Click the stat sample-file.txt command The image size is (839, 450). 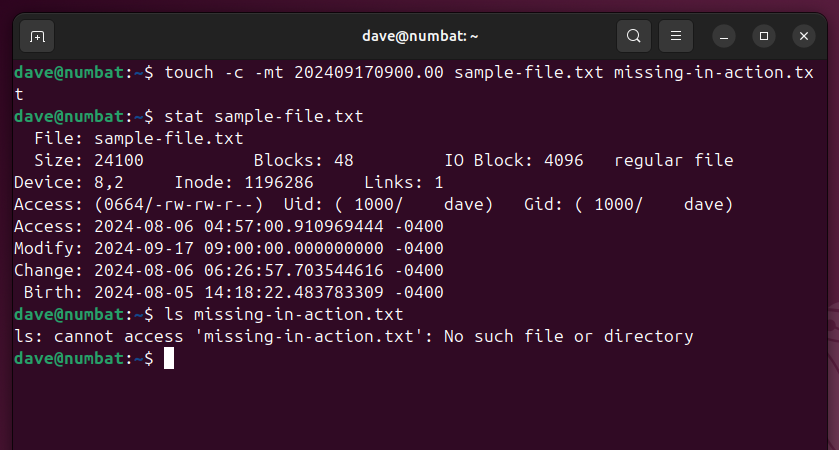[263, 117]
